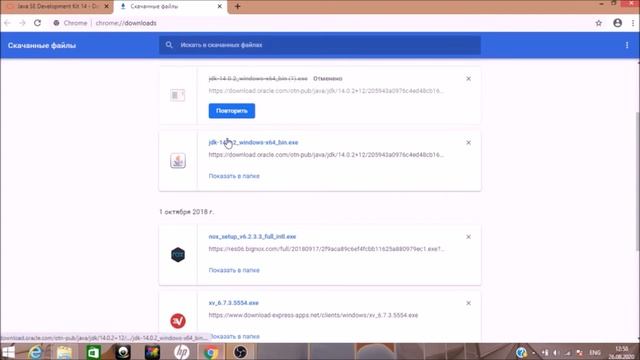
Task: Open nox_setup_v6.2.3.3_full_intl.exe link
Action: click(x=252, y=237)
